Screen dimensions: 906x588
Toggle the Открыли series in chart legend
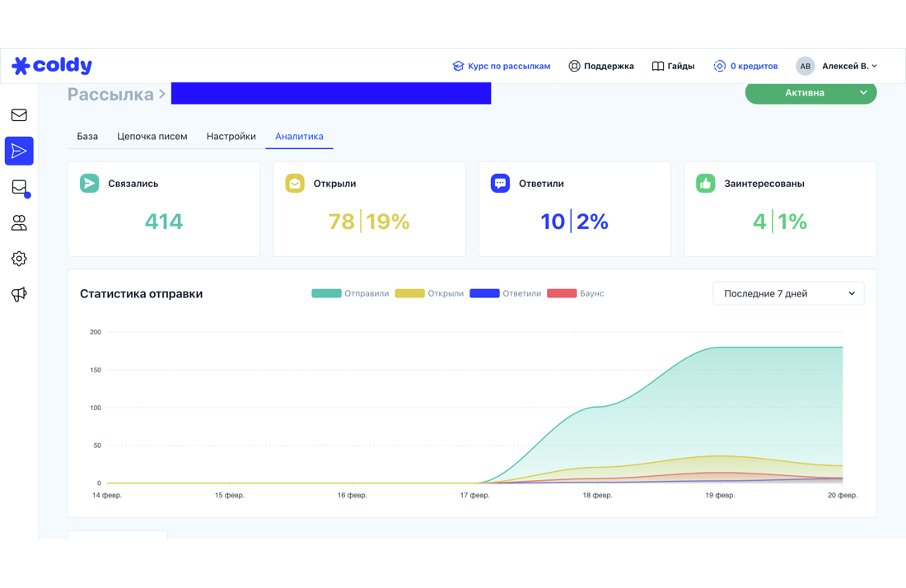tap(429, 293)
